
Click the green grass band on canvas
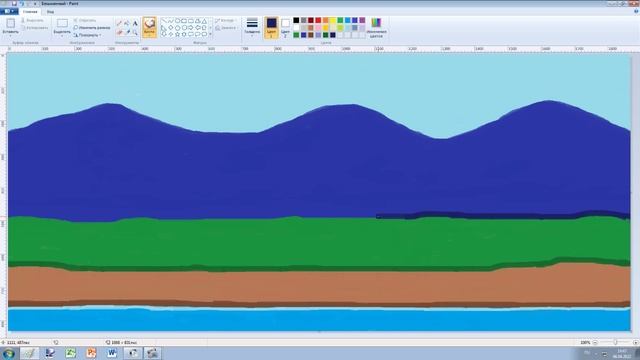coord(318,243)
